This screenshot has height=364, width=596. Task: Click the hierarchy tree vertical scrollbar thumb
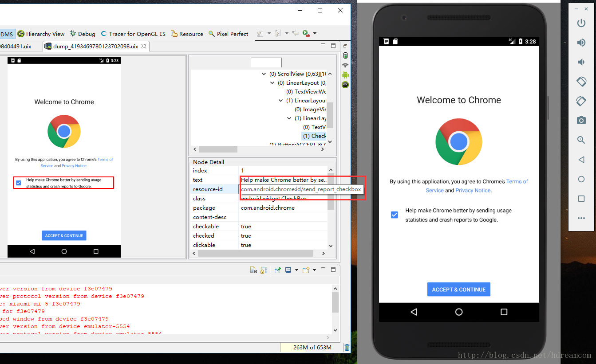[330, 115]
